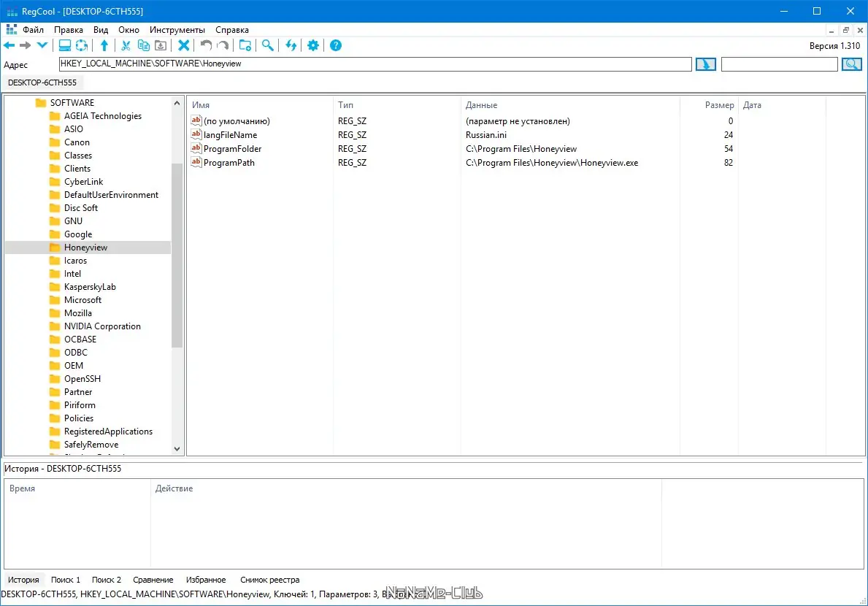
Task: Select the AGEIA Technologies key
Action: 102,116
